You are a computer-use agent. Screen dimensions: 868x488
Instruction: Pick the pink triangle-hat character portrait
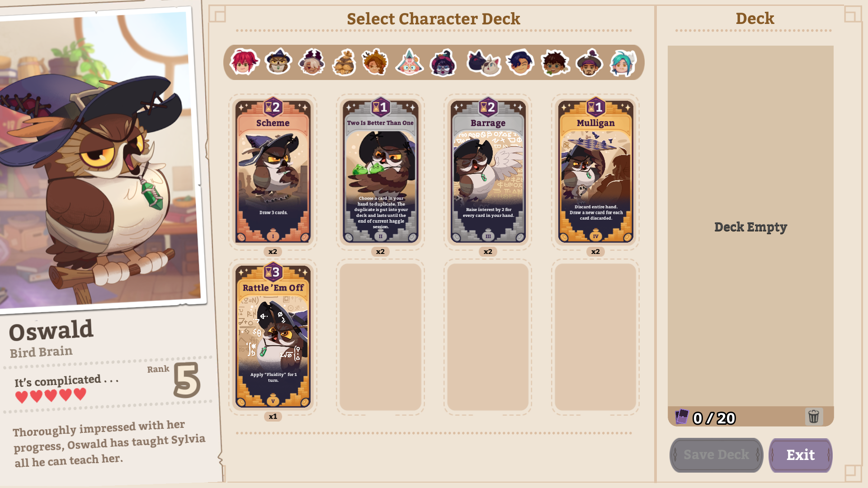click(x=410, y=62)
